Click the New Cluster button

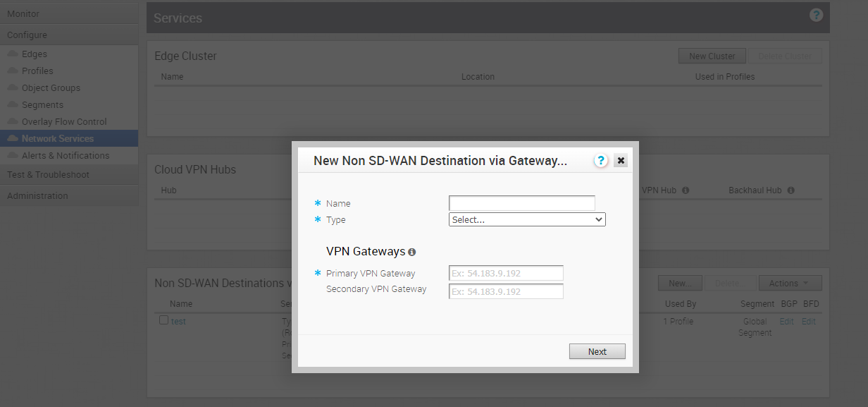click(712, 56)
